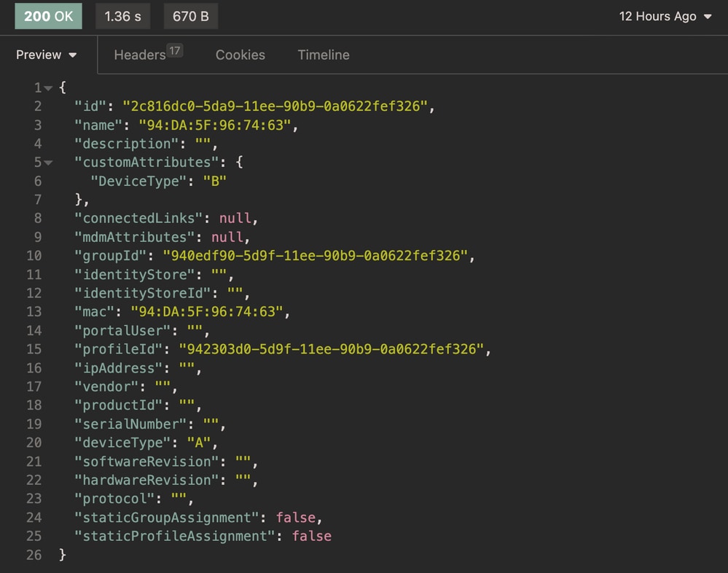Collapse the root JSON object fold arrow
728x573 pixels.
(x=48, y=88)
